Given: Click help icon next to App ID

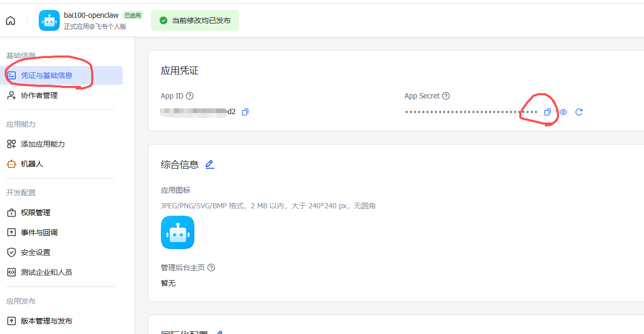Looking at the screenshot, I should tap(190, 96).
